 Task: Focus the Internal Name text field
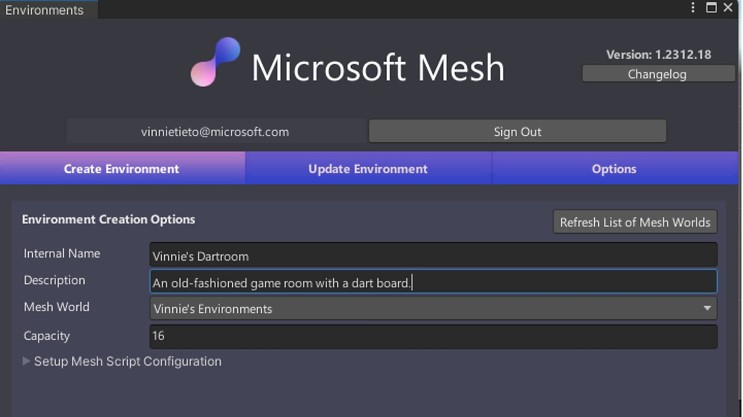pos(433,256)
